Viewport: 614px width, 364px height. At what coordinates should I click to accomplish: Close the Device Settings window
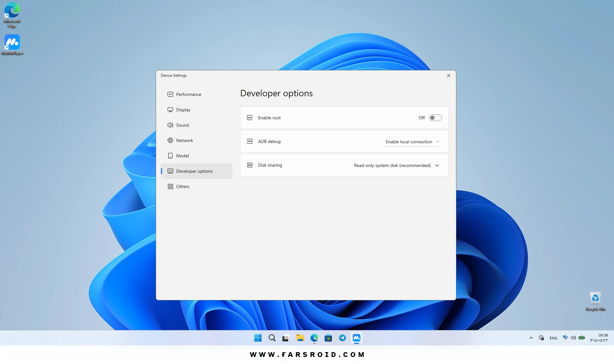pyautogui.click(x=449, y=75)
